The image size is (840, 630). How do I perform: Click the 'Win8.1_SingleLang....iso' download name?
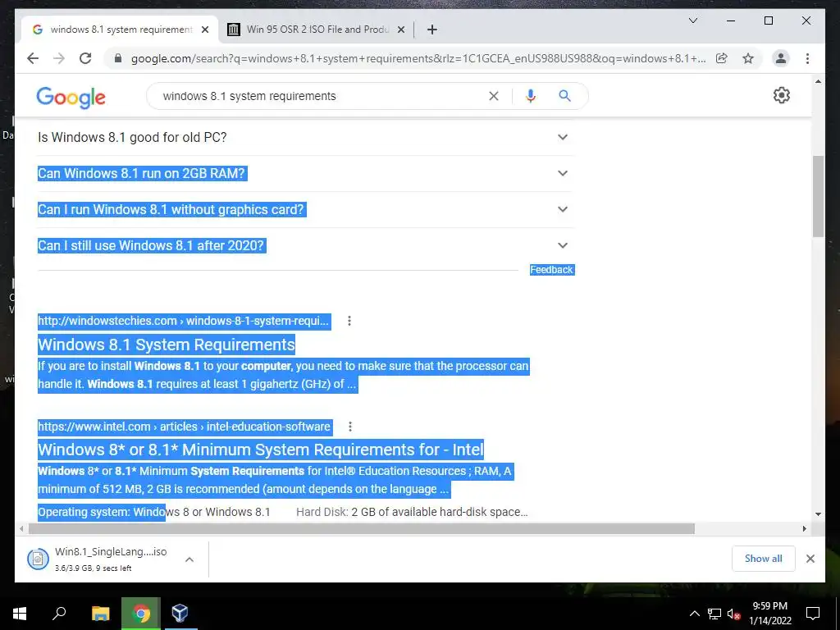111,552
